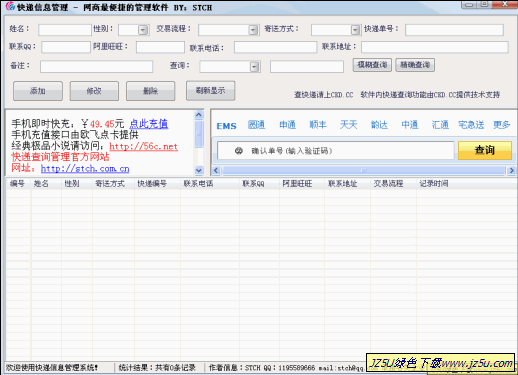
Task: Expand the 查询 field dropdown
Action: click(254, 67)
